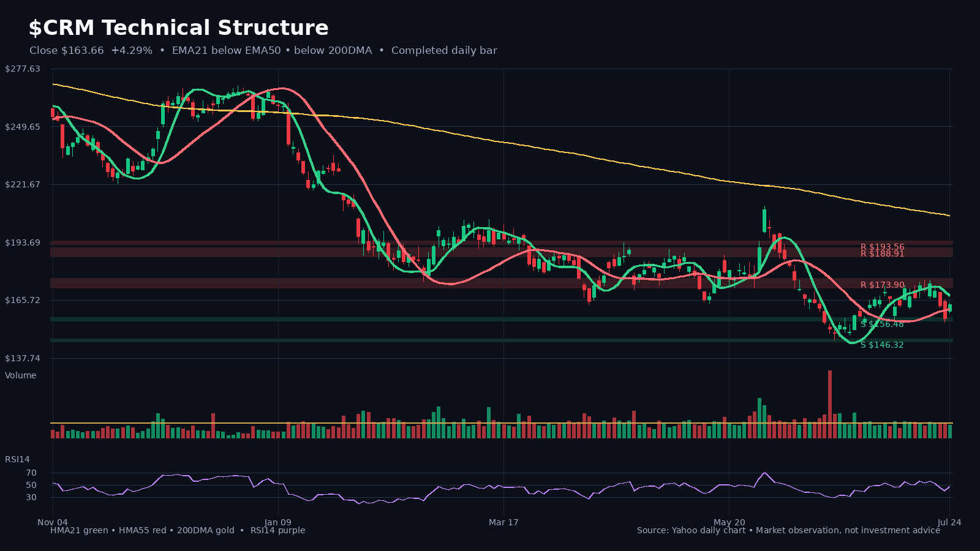980x551 pixels.
Task: Click the S $146.32 support label
Action: (882, 345)
